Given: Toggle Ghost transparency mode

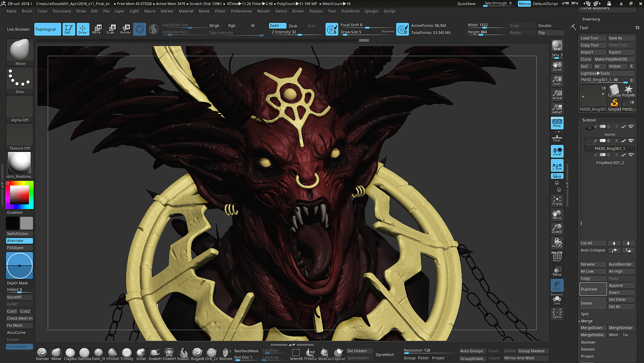Looking at the screenshot, I should click(x=557, y=285).
